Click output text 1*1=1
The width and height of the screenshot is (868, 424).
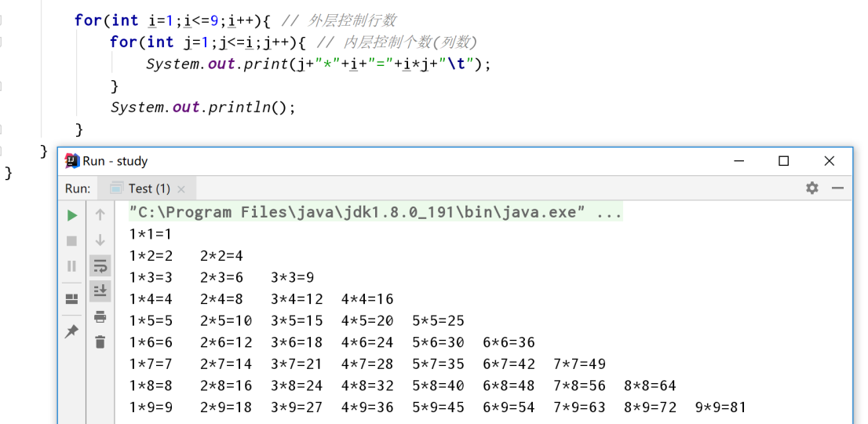pyautogui.click(x=151, y=235)
